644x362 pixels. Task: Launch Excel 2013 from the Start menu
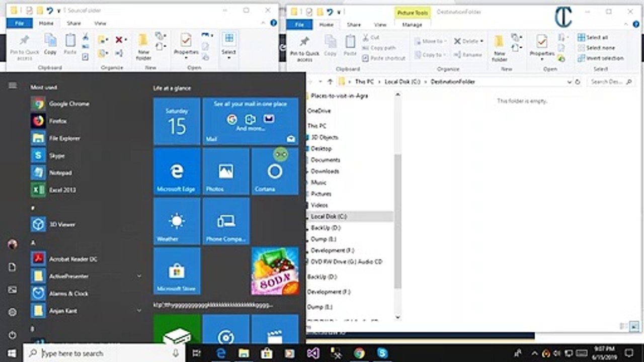pos(53,190)
